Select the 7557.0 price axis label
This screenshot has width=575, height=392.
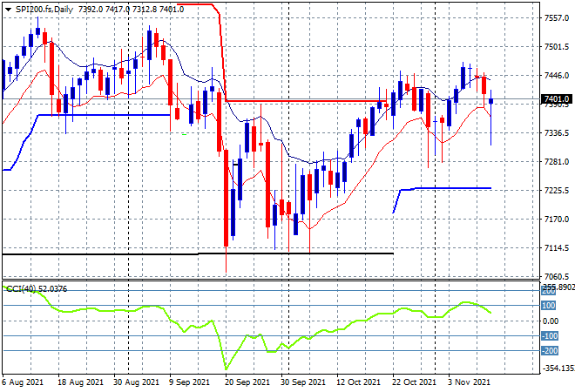tap(557, 18)
